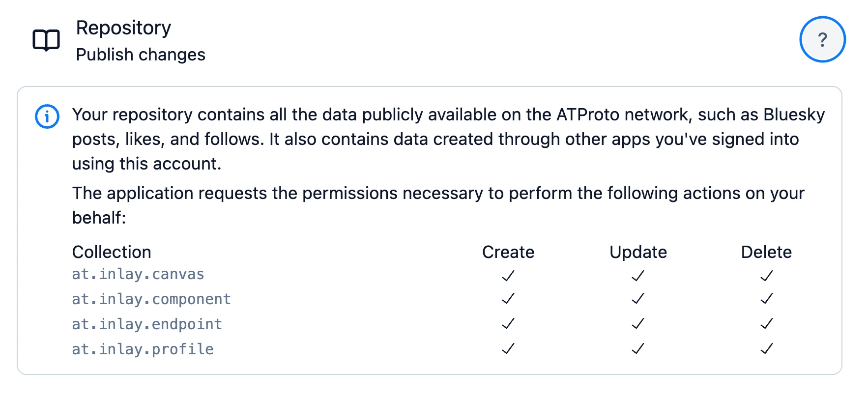Click Delete checkmark for at.inlay.component

[x=766, y=299]
